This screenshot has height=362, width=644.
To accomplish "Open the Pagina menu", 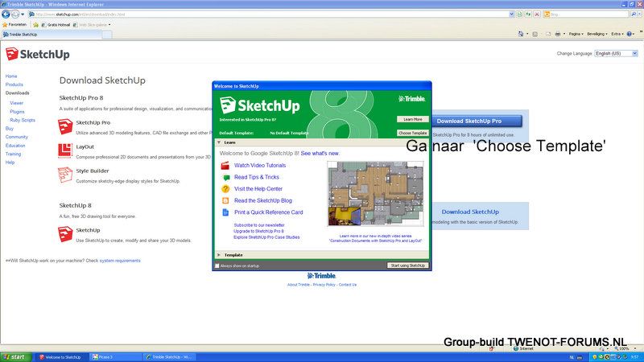I will pyautogui.click(x=576, y=34).
